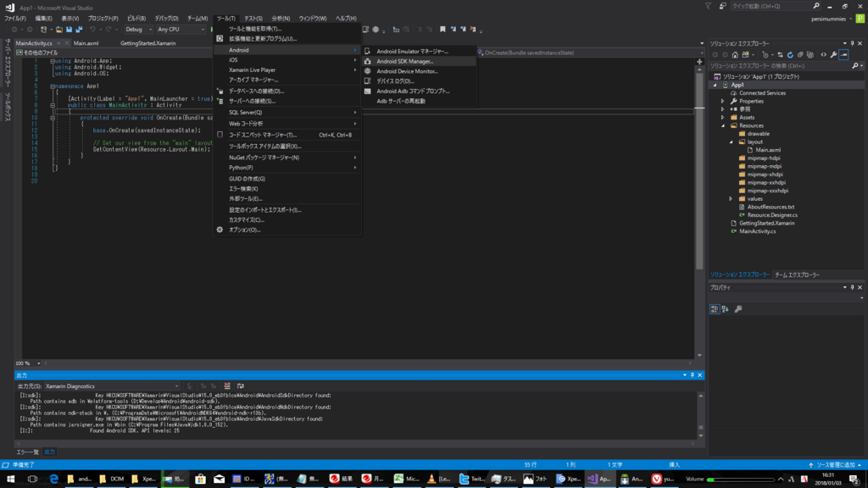The height and width of the screenshot is (488, 868).
Task: Click Refresh icon in Solution Explorer toolbar
Action: [790, 55]
